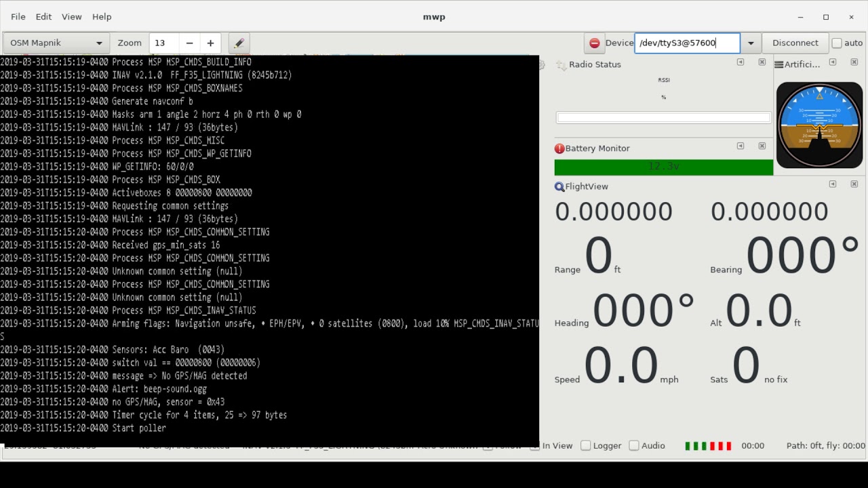
Task: Click the RSSI progress bar
Action: click(x=663, y=118)
